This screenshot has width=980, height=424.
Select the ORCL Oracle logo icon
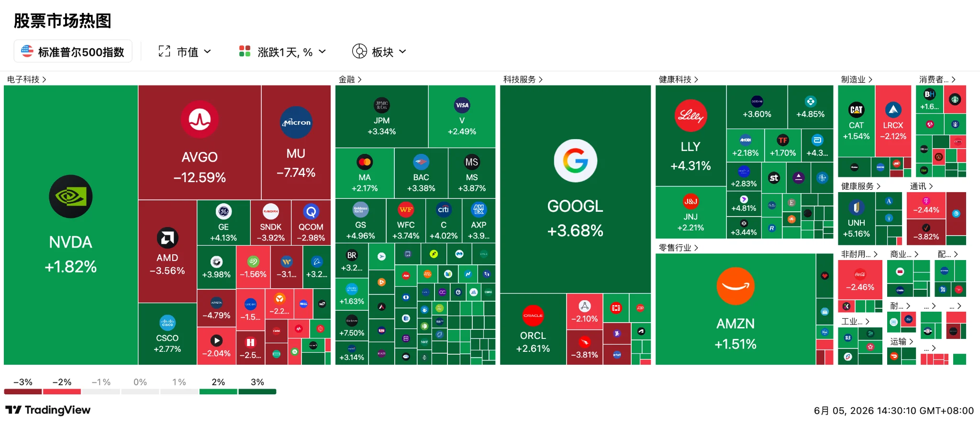click(x=533, y=315)
